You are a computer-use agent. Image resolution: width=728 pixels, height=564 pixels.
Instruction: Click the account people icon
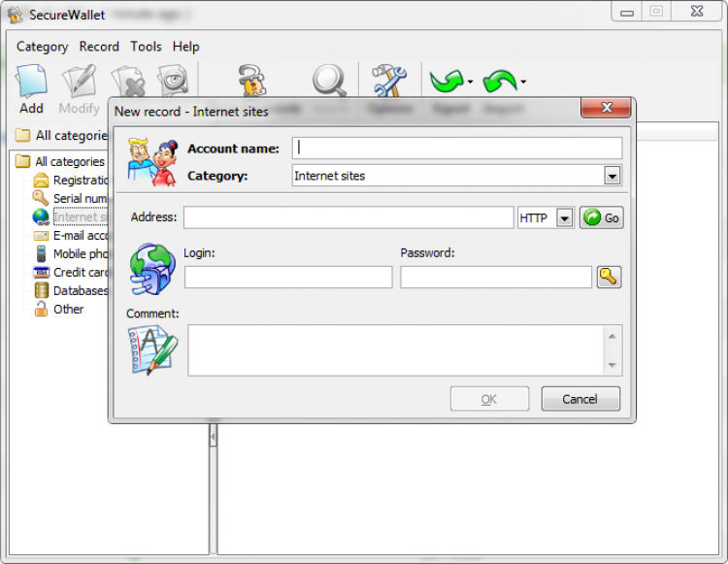click(152, 161)
